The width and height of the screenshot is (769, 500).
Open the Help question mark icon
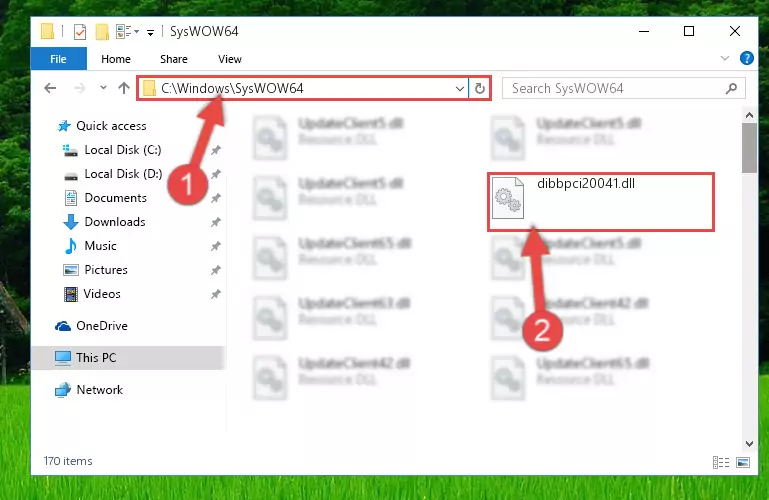click(746, 58)
